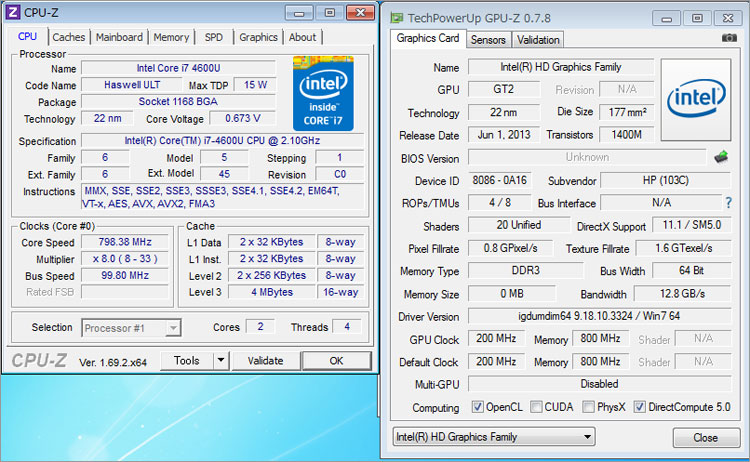Click the Specification field showing i7-4600U CPU
This screenshot has width=750, height=462.
tap(222, 141)
